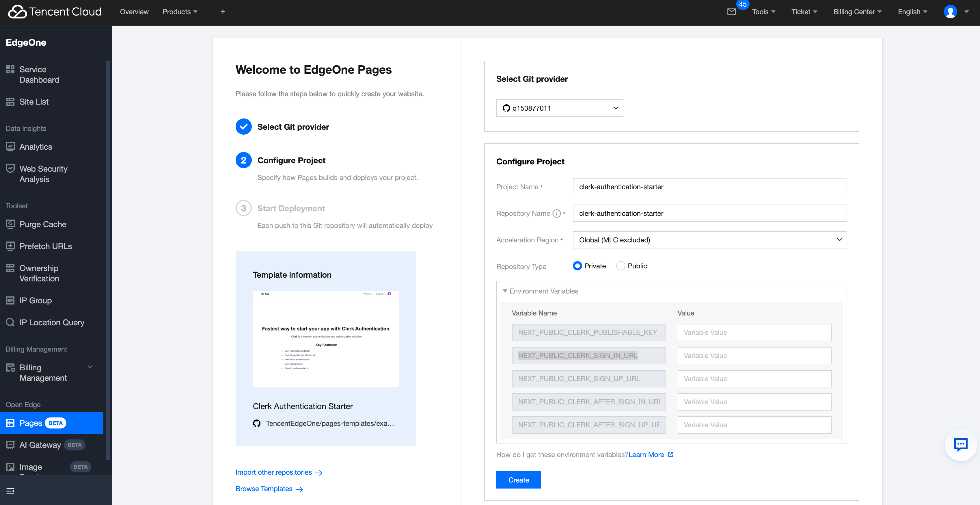The image size is (980, 505).
Task: Open the Acceleration Region dropdown
Action: coord(709,240)
